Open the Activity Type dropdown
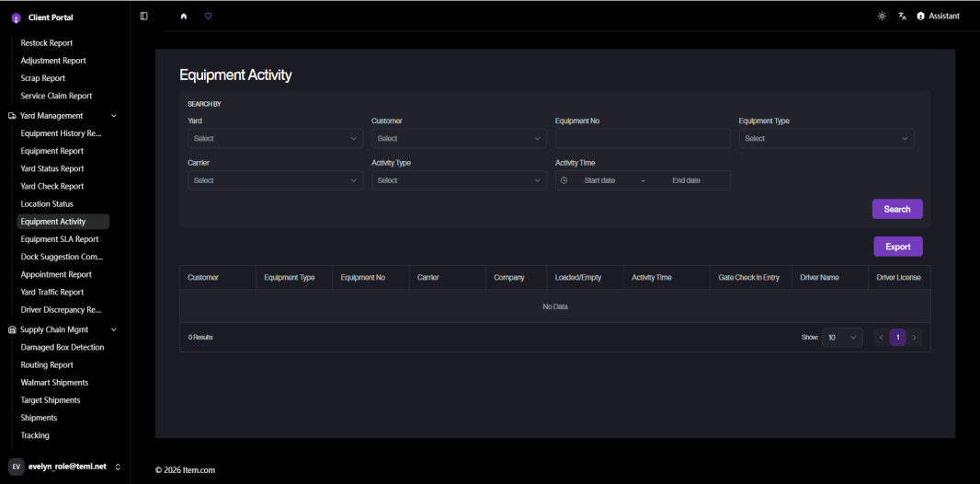Screen dimensions: 980x484 (459, 180)
